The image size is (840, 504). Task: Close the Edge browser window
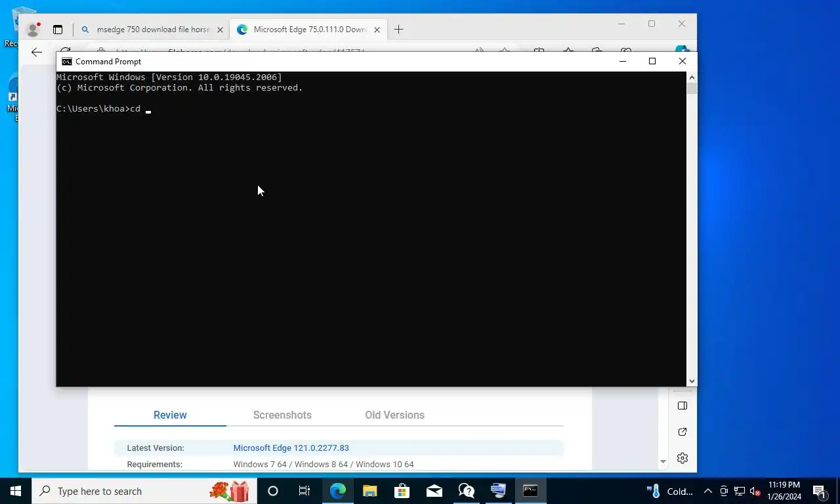(x=682, y=24)
